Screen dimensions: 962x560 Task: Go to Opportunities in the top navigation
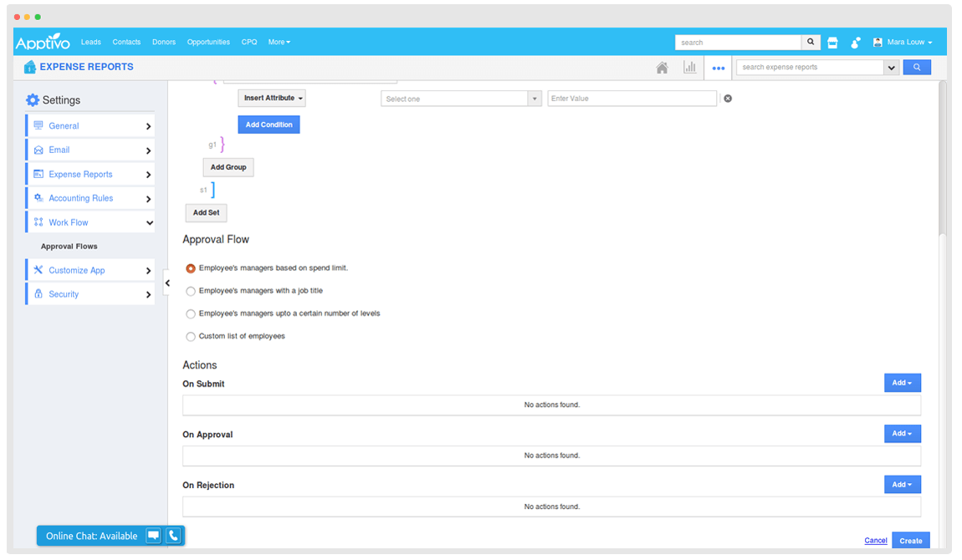[208, 42]
